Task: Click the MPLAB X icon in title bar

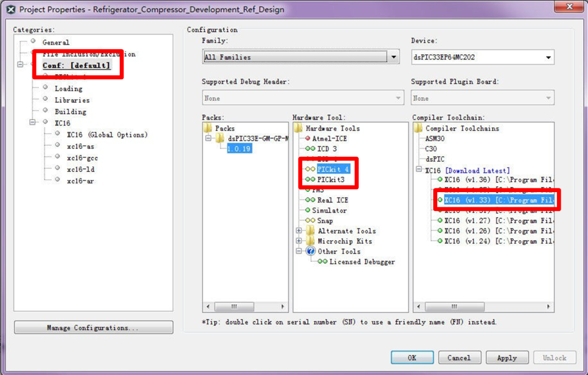Action: click(11, 9)
